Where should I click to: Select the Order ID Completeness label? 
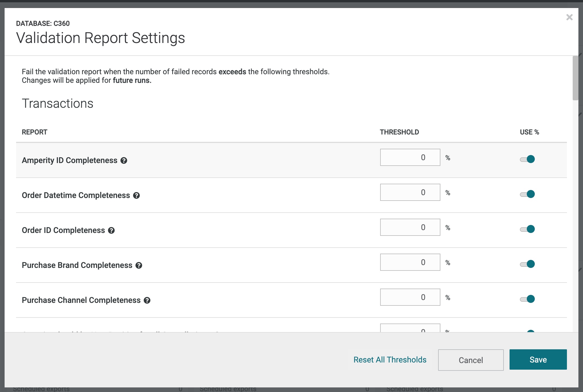point(63,230)
